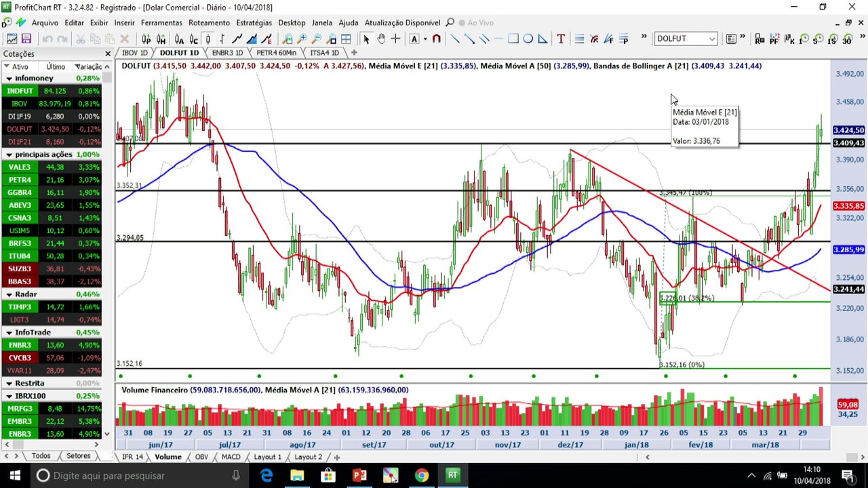Open the window grid layout icon
Viewport: 868px width, 488px height.
pos(346,39)
